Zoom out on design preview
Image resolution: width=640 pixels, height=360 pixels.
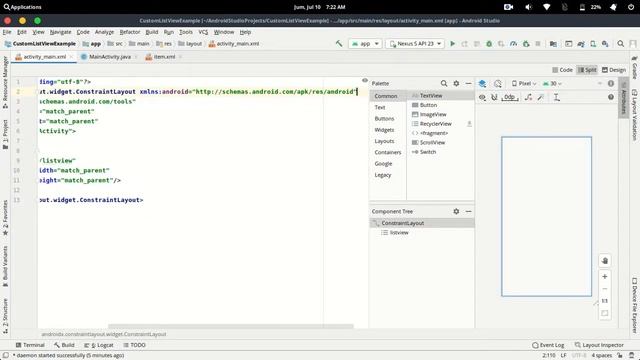(604, 289)
